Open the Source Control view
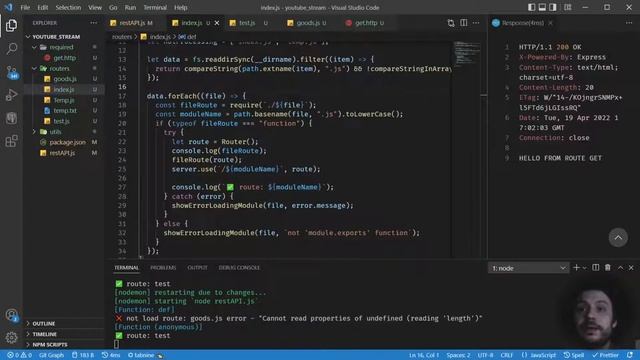This screenshot has width=640, height=360. coord(11,72)
